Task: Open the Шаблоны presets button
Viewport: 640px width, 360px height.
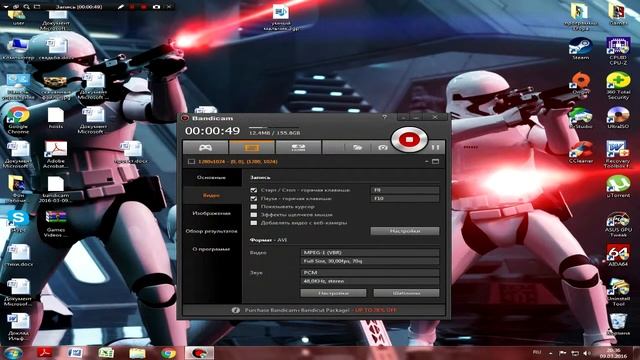Action: click(x=407, y=293)
